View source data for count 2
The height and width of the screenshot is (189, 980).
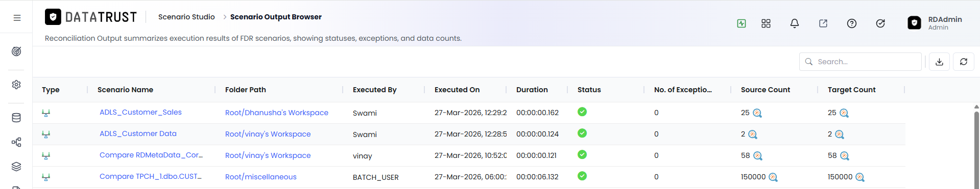pyautogui.click(x=753, y=134)
